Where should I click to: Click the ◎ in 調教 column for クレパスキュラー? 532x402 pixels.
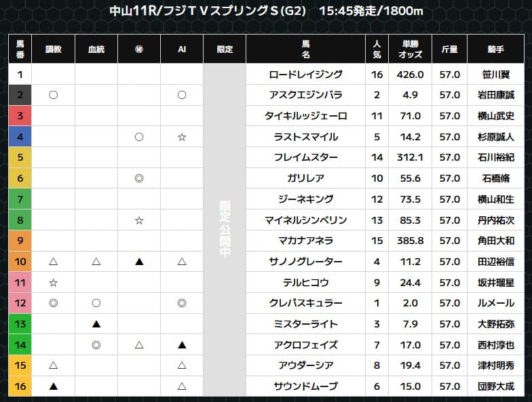(53, 304)
